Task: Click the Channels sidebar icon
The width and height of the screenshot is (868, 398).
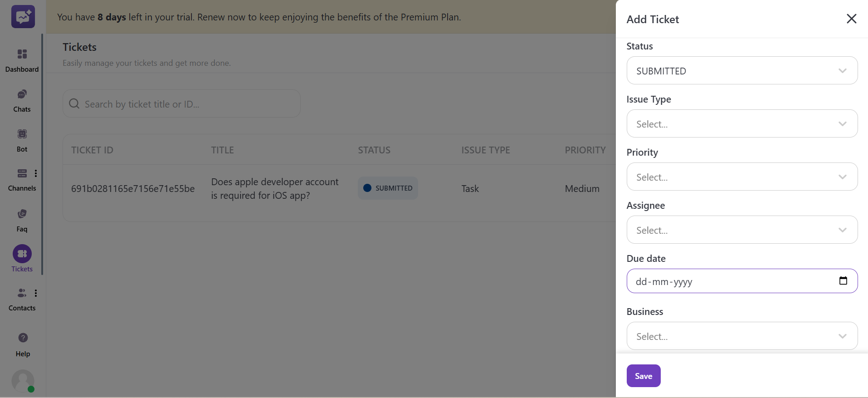Action: pos(22,174)
